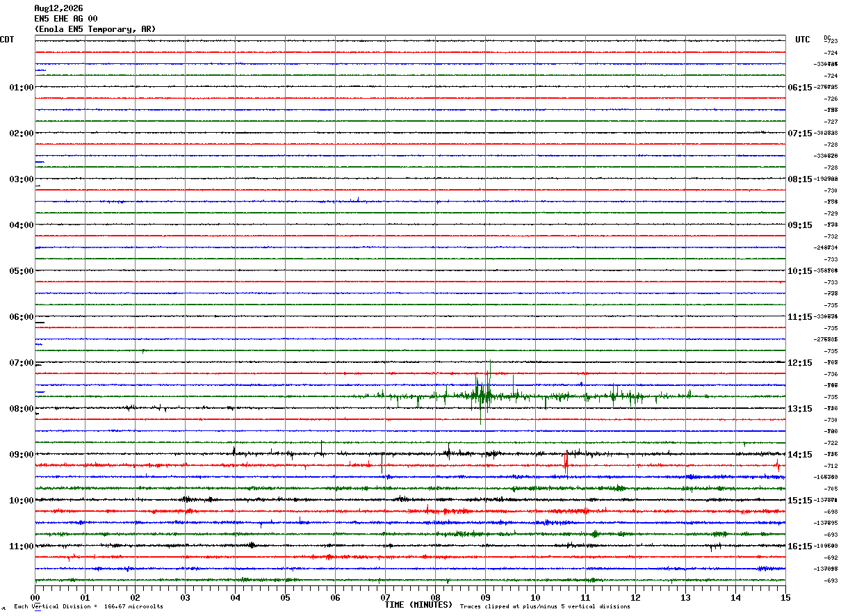Click minute 00 tick label on axis

tap(35, 597)
